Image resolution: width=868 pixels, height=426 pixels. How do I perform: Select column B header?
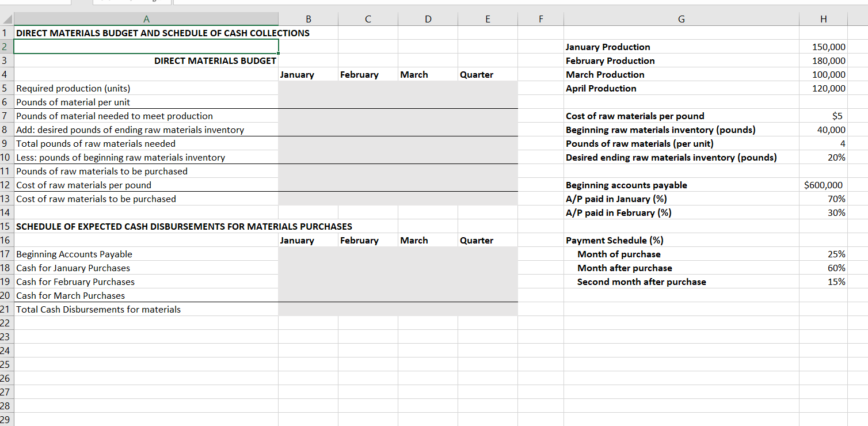coord(309,19)
